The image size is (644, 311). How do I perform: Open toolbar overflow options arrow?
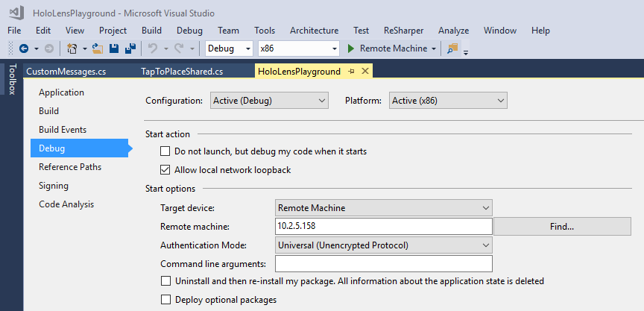[x=466, y=52]
